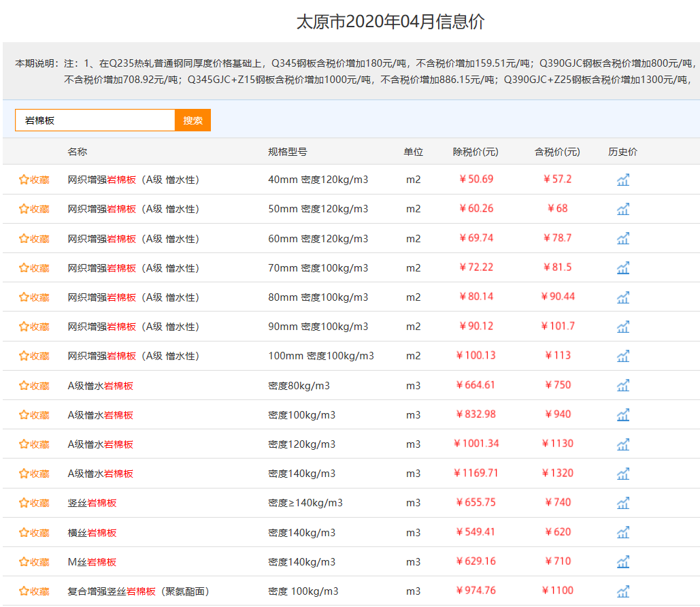The height and width of the screenshot is (607, 700).
Task: Select the 竖丝岩棉板 product name
Action: tap(92, 503)
